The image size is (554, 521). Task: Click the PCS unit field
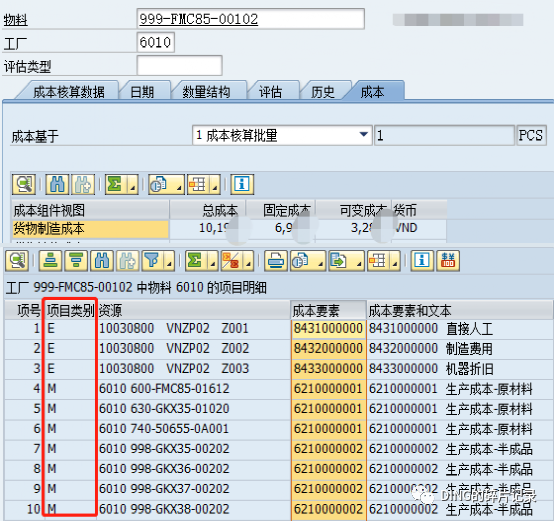(531, 135)
